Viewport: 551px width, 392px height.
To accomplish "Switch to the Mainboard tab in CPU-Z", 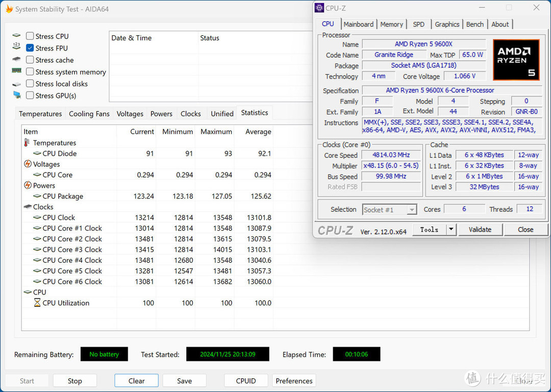I will pyautogui.click(x=359, y=24).
